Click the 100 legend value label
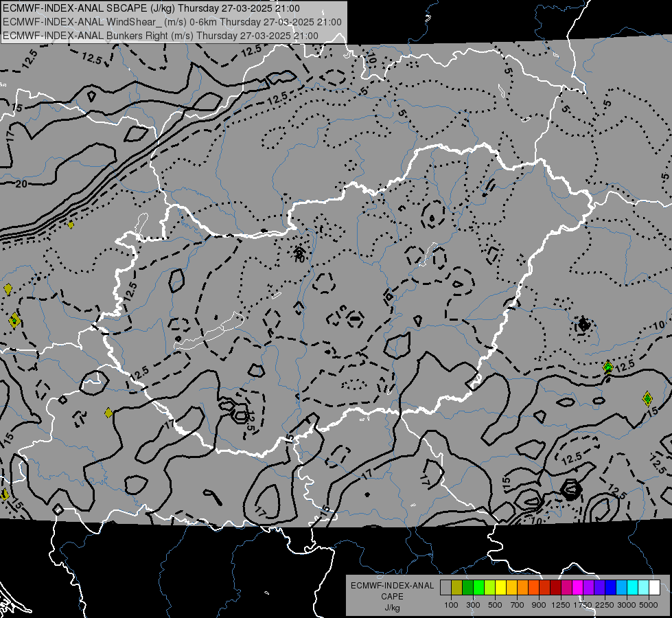 [451, 605]
